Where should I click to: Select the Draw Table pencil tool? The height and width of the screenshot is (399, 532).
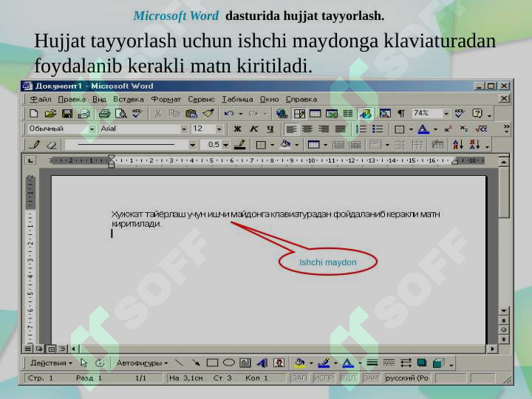(34, 145)
